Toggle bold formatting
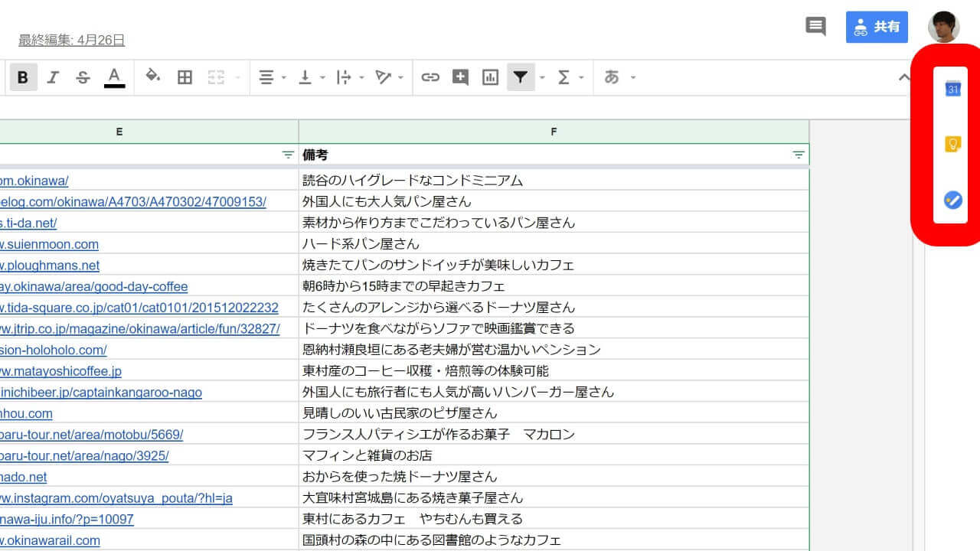Viewport: 980px width, 551px height. point(23,77)
